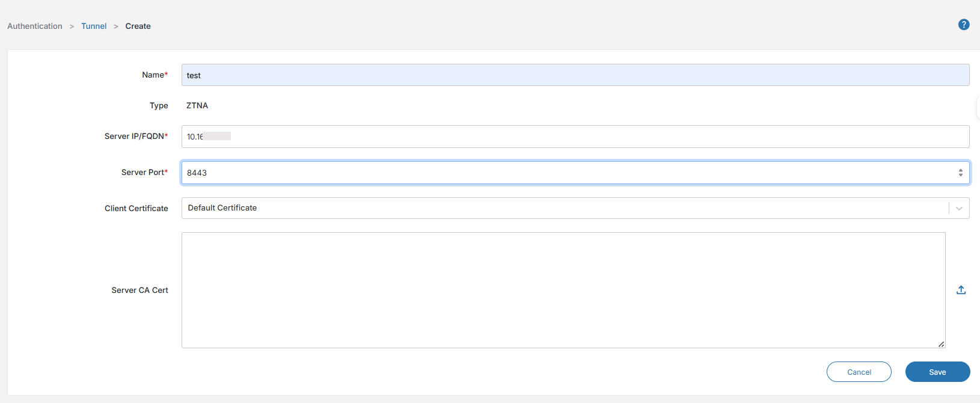Click inside the Server CA Cert text area
980x403 pixels.
click(563, 290)
